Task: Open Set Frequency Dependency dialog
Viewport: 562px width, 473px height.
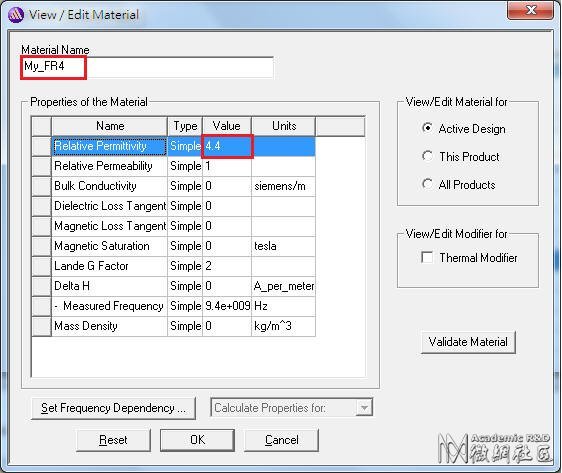Action: coord(113,408)
